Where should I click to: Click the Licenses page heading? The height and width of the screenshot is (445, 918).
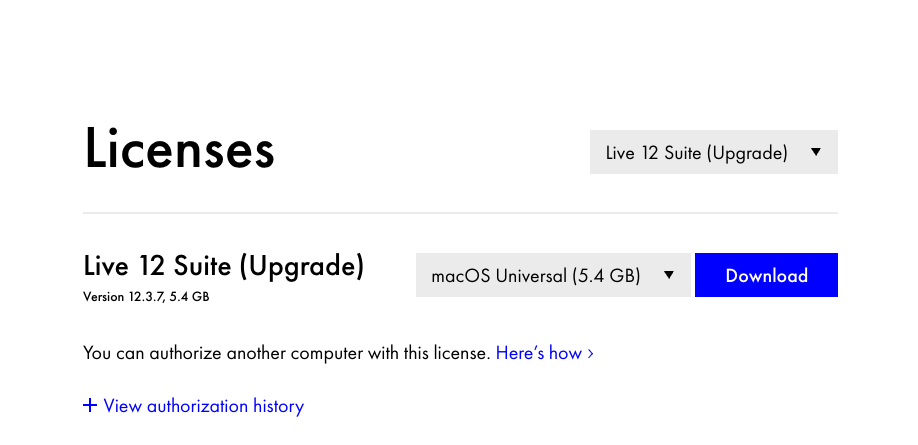coord(179,149)
